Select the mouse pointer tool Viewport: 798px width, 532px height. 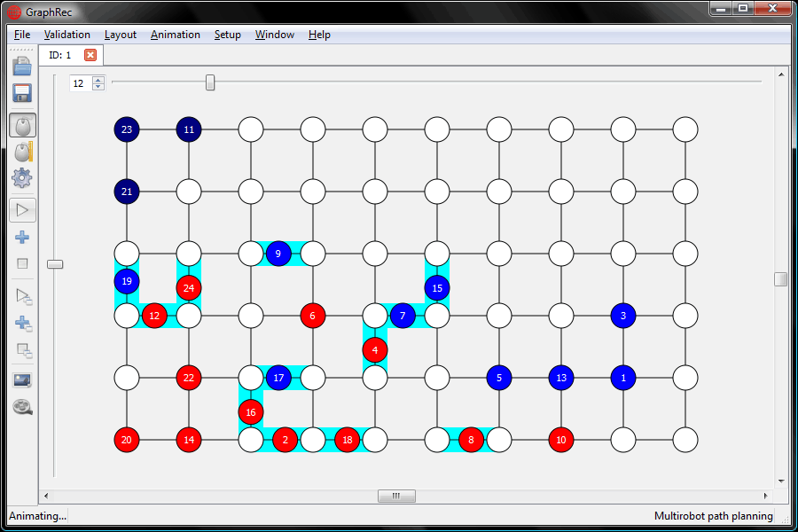click(22, 125)
